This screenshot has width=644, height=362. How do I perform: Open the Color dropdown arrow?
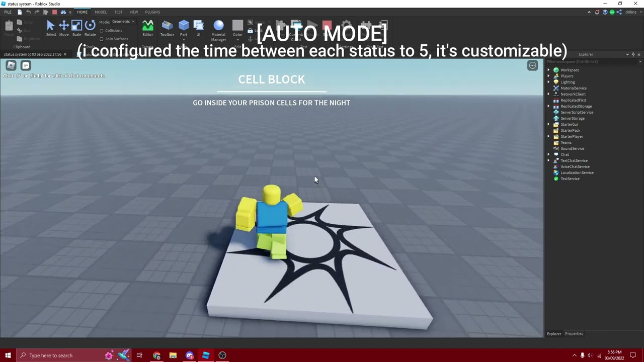click(x=237, y=39)
